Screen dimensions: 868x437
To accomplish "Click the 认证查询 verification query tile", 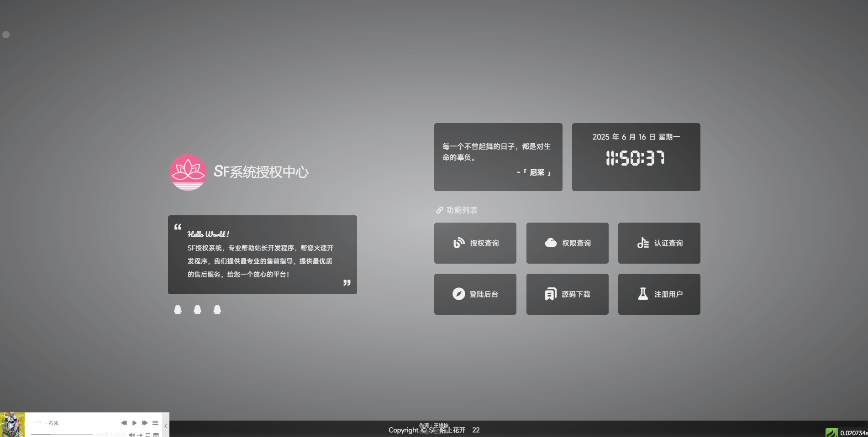I will coord(659,243).
